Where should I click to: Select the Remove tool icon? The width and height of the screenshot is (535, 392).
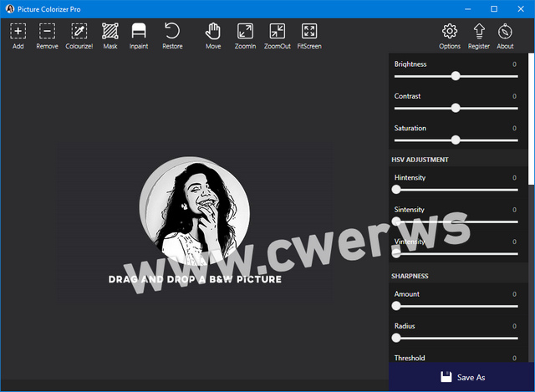click(x=48, y=32)
